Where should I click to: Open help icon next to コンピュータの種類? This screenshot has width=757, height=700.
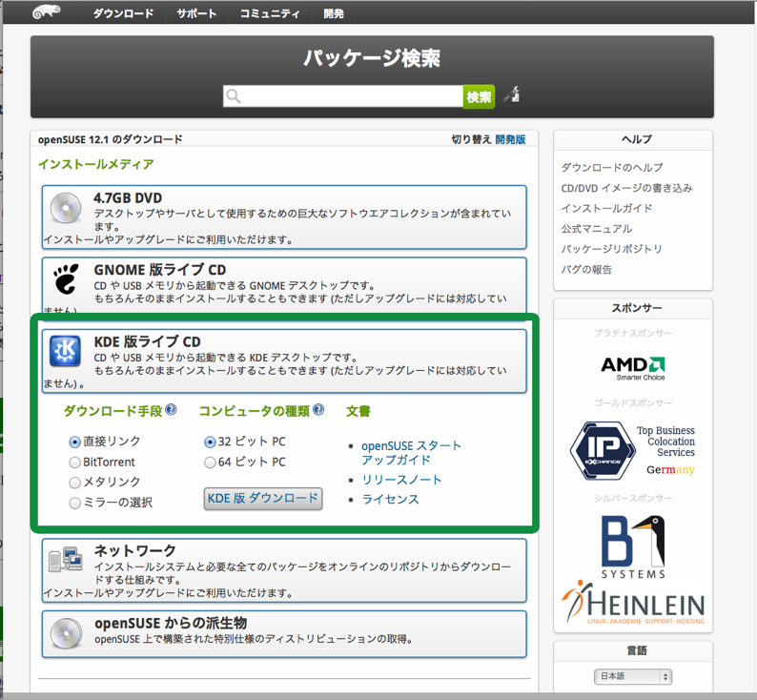coord(318,410)
